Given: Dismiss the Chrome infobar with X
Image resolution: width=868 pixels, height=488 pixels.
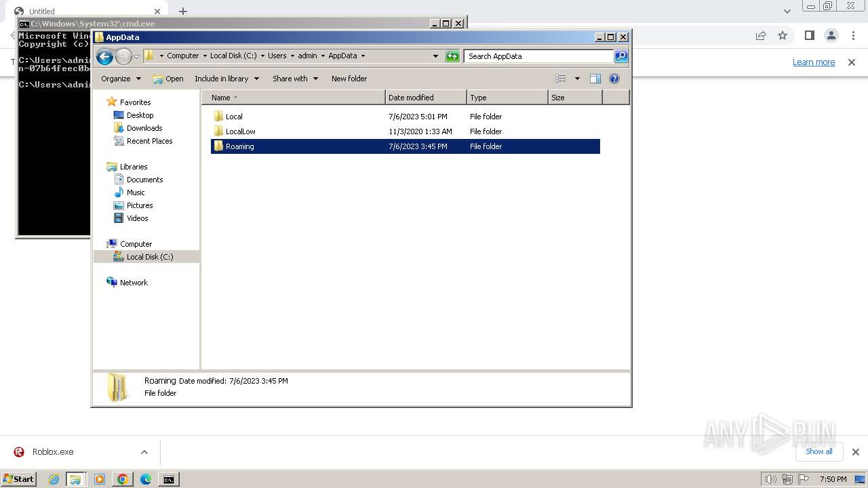Looking at the screenshot, I should click(852, 62).
